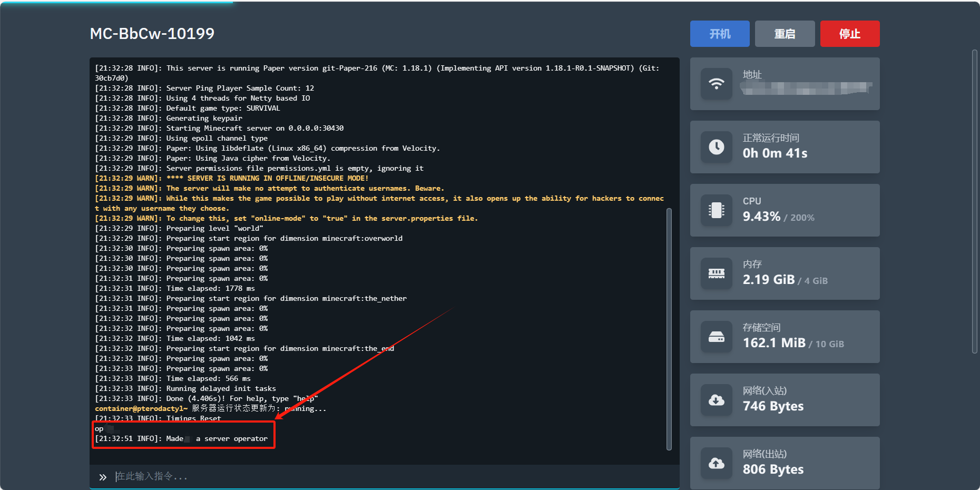The width and height of the screenshot is (980, 490).
Task: Click the cloud download icon in the 网络(入站) card
Action: point(717,400)
